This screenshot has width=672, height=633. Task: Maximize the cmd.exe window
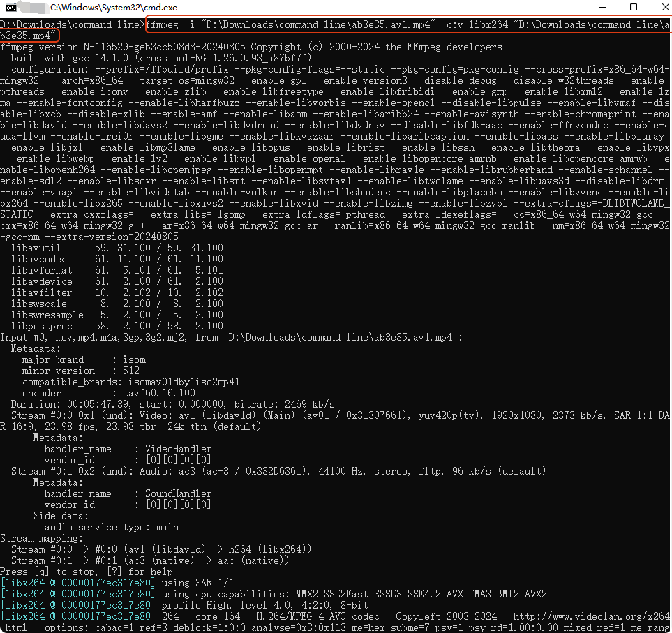[634, 7]
